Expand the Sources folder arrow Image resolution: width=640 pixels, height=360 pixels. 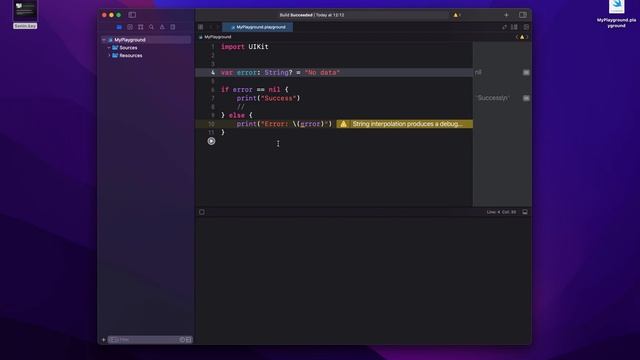coord(109,48)
